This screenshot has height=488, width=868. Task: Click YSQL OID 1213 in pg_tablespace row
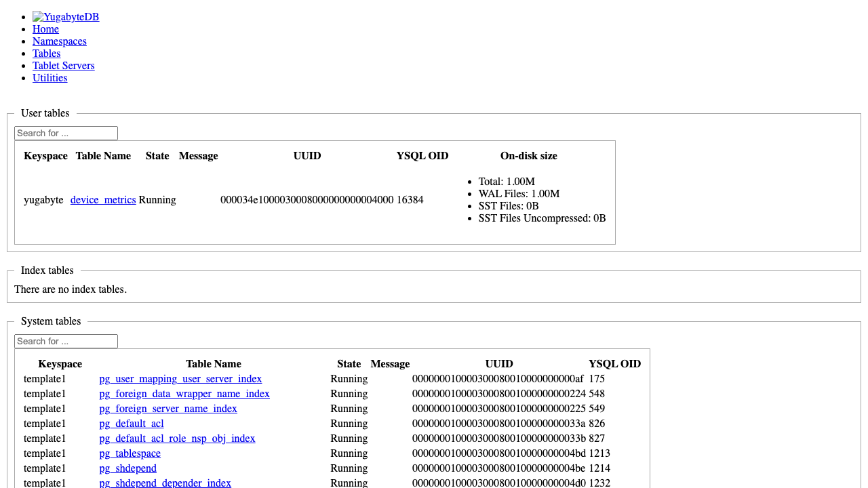pyautogui.click(x=599, y=453)
